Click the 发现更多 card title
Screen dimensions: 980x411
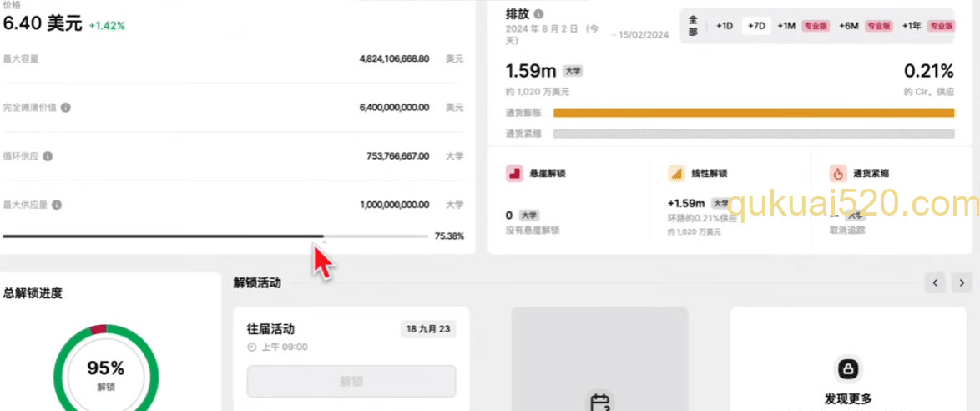click(x=848, y=399)
